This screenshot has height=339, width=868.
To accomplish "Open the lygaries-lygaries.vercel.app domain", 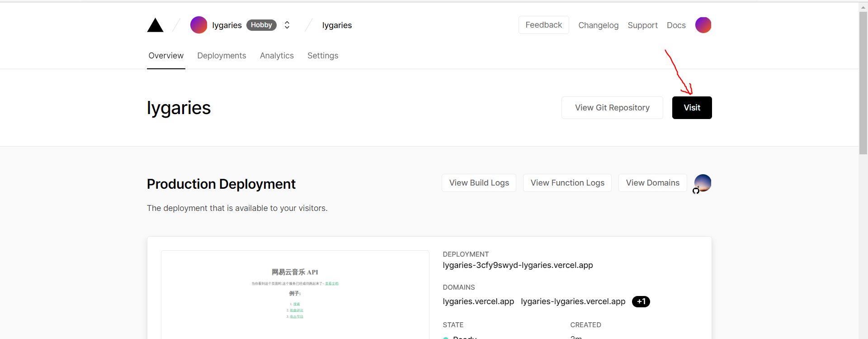I will [x=573, y=301].
